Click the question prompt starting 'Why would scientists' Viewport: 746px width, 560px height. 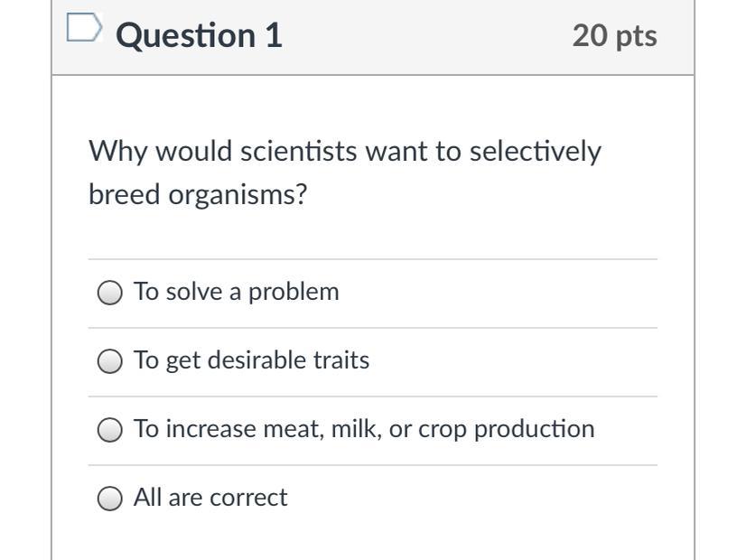coord(343,151)
